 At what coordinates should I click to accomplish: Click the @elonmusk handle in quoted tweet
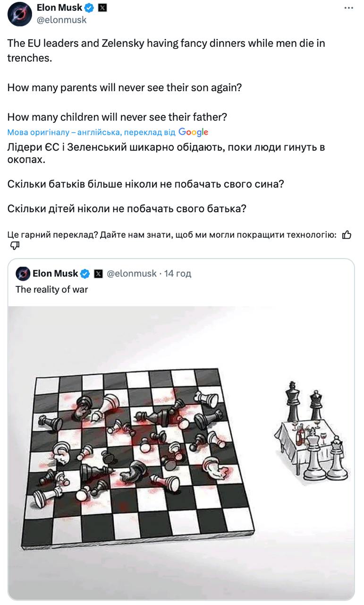pyautogui.click(x=132, y=274)
